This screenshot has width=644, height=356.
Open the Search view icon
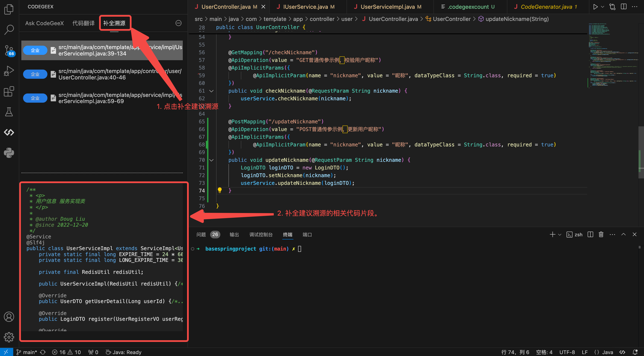coord(9,29)
